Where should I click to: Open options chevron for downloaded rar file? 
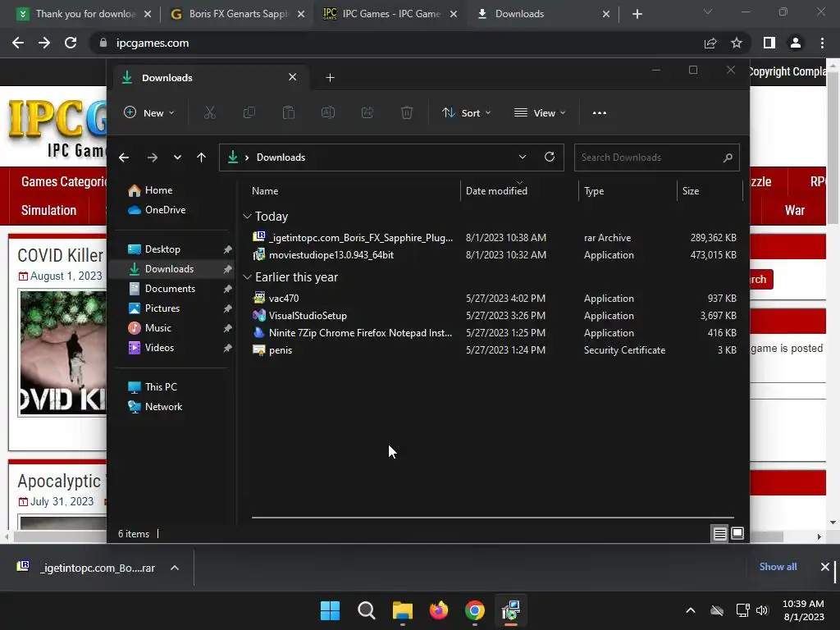[175, 568]
